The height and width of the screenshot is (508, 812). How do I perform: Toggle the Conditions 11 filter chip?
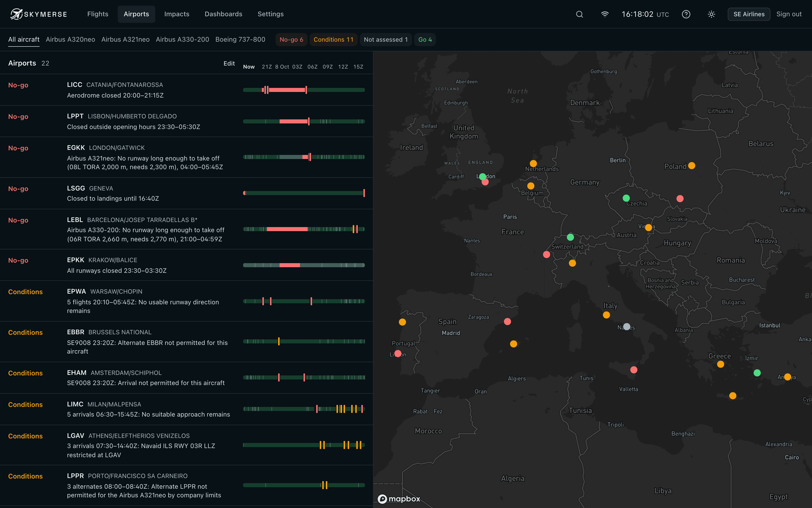(x=333, y=40)
